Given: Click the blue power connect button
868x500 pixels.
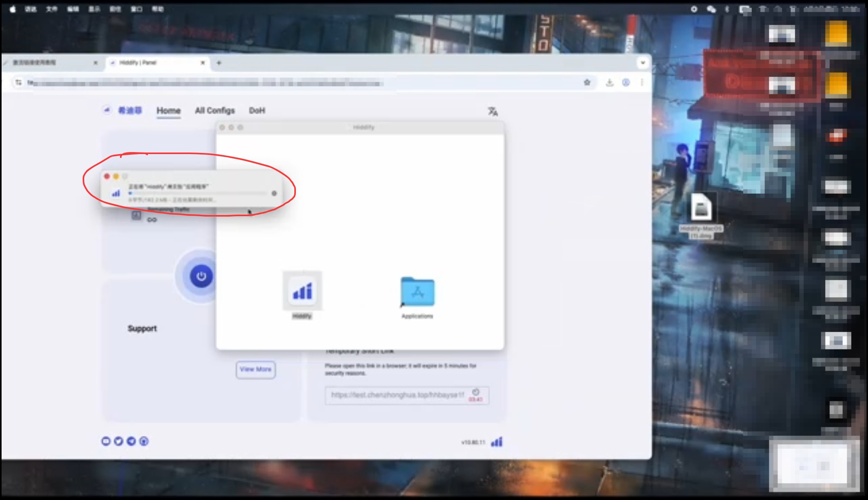Looking at the screenshot, I should [201, 276].
